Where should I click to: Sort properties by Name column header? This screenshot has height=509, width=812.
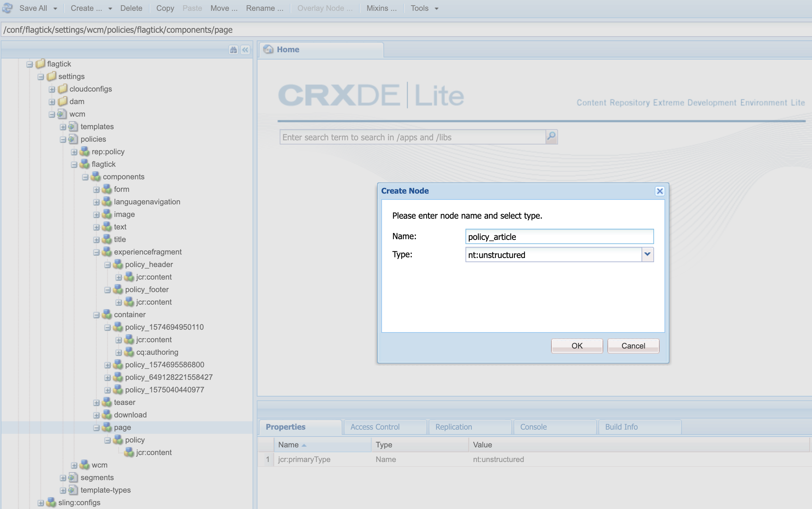point(289,445)
